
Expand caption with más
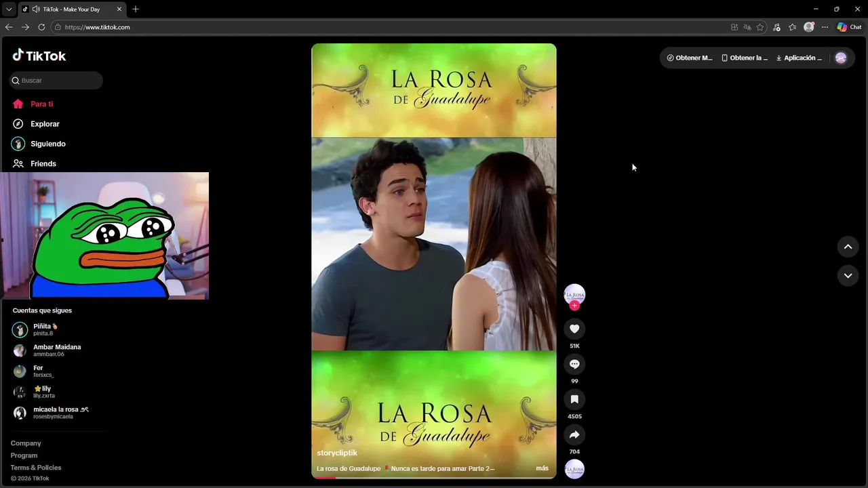542,468
